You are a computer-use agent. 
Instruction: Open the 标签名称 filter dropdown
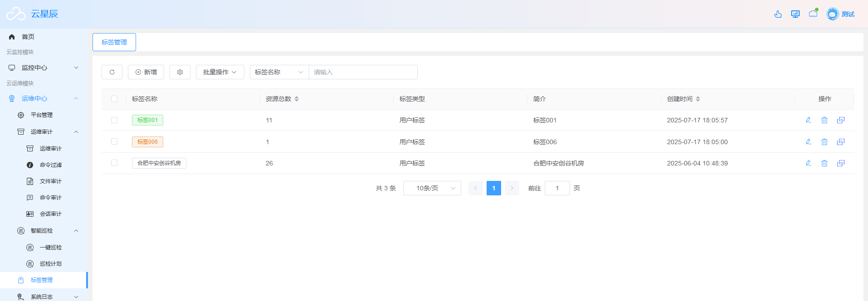(279, 72)
